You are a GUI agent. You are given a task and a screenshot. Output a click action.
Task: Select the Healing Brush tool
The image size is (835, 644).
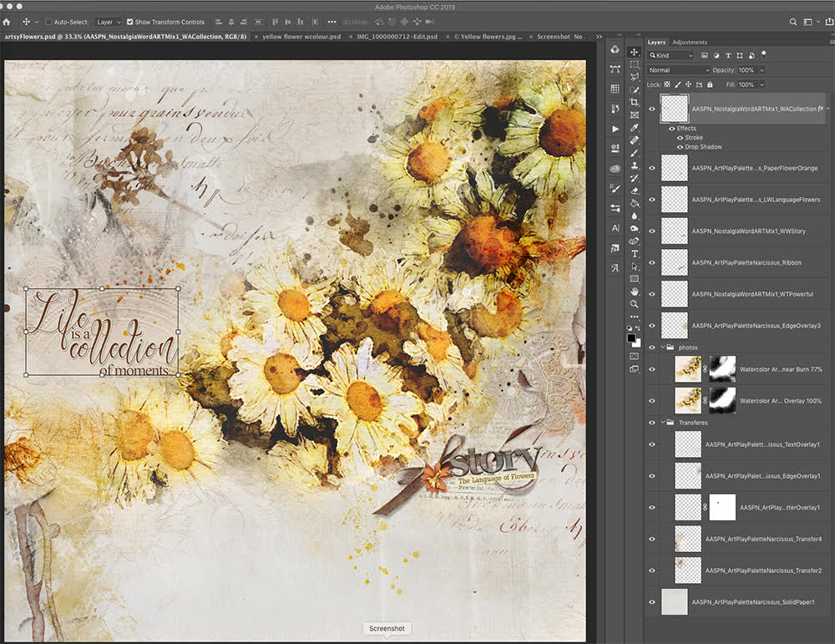coord(634,140)
